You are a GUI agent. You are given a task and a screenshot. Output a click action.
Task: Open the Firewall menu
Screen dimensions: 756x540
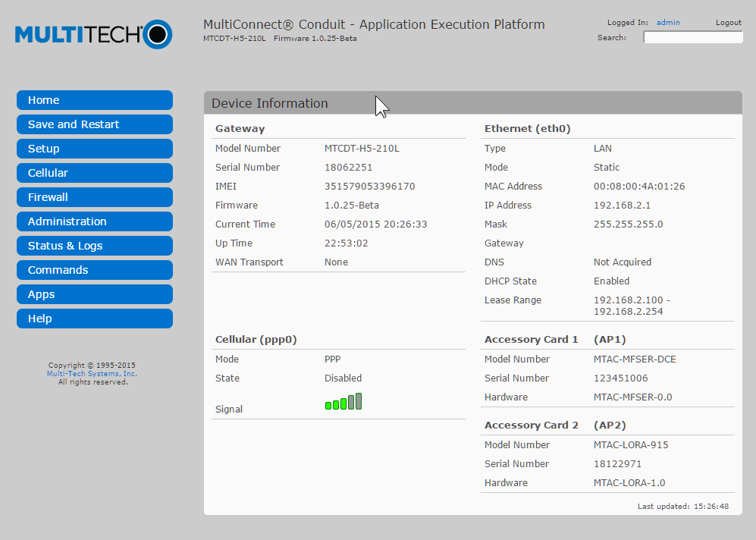coord(95,197)
